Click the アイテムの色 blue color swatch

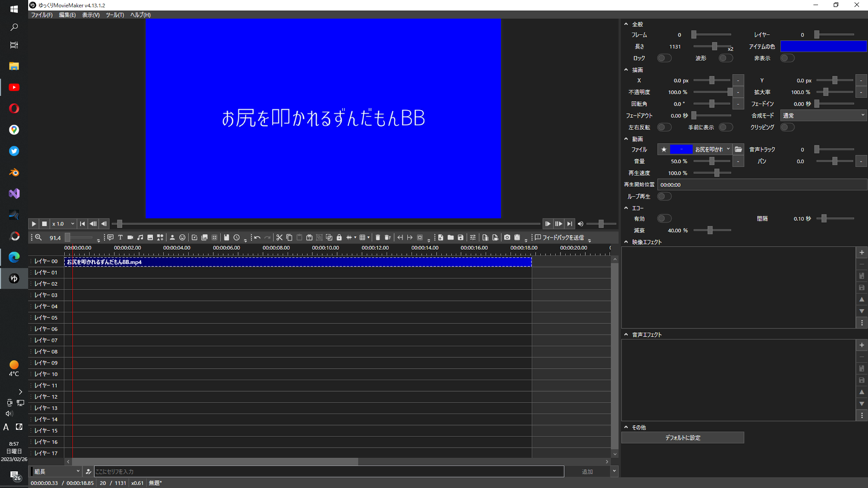click(823, 46)
